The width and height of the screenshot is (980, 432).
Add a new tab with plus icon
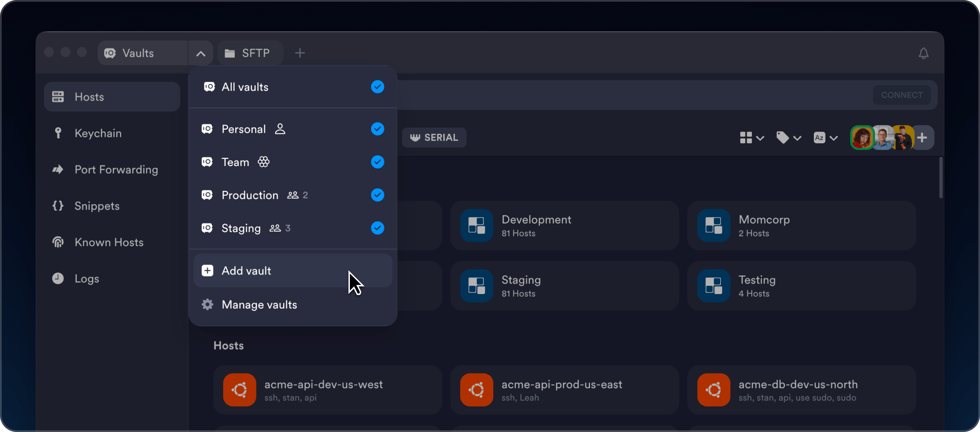(x=300, y=53)
